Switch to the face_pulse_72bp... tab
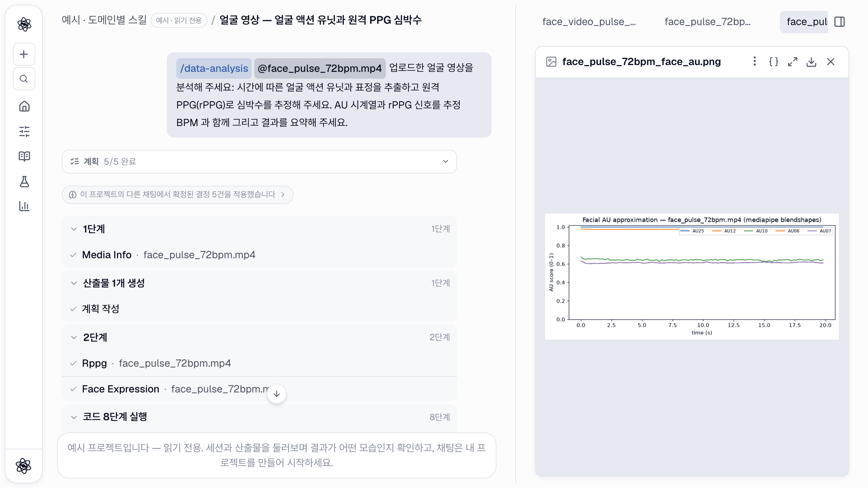Screen dimensions: 868x488 pos(708,22)
